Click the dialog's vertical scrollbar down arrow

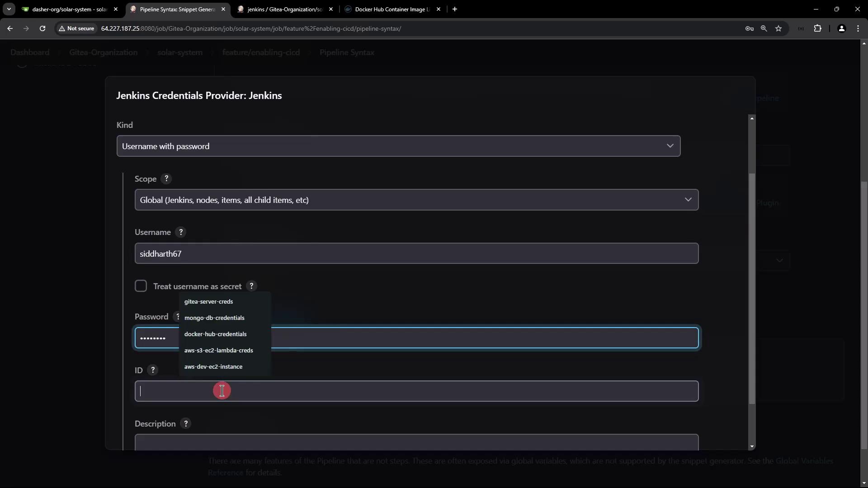752,446
